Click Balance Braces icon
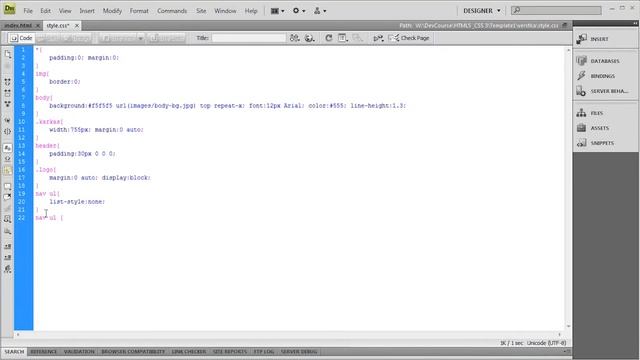Image resolution: width=640 pixels, height=360 pixels. [x=7, y=131]
